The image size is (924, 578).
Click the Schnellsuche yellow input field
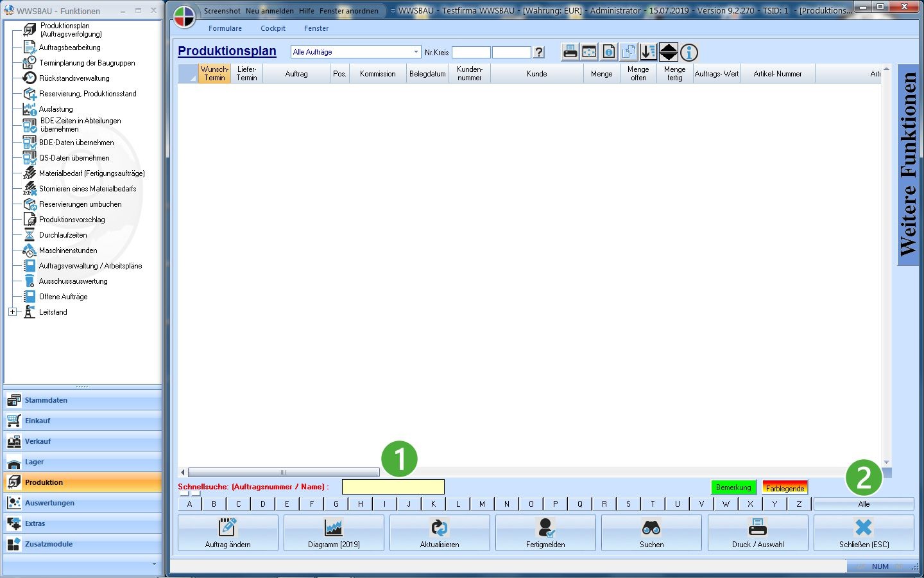393,487
